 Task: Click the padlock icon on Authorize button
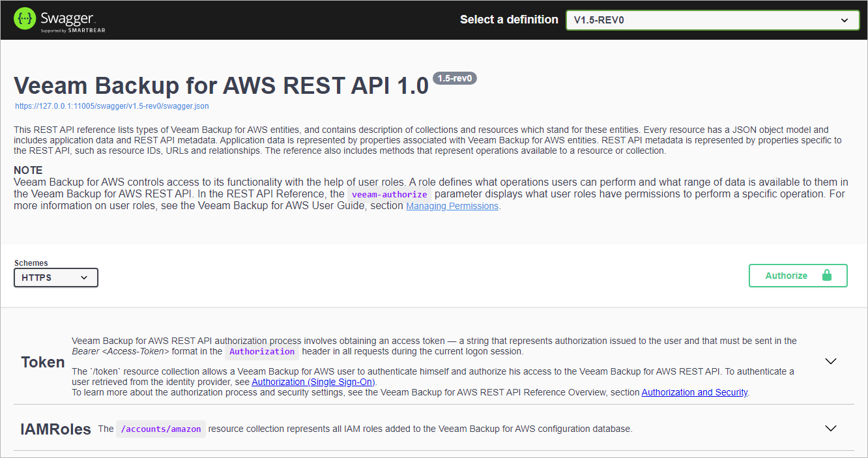[829, 275]
